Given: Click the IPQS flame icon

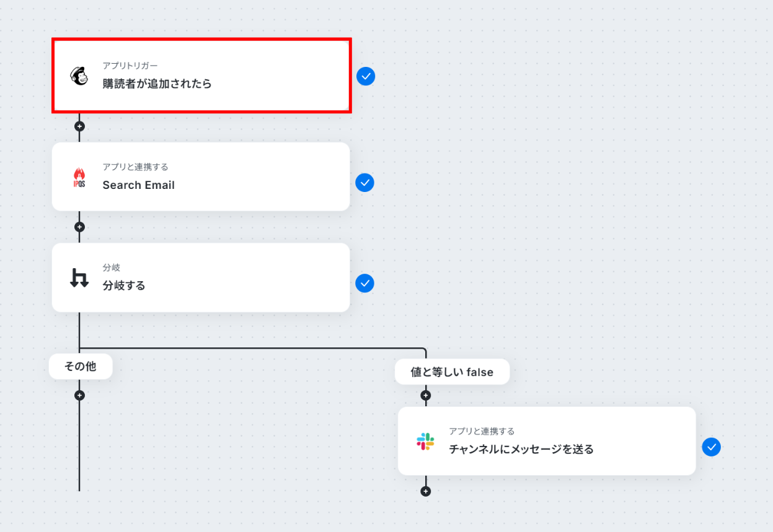Looking at the screenshot, I should point(79,178).
